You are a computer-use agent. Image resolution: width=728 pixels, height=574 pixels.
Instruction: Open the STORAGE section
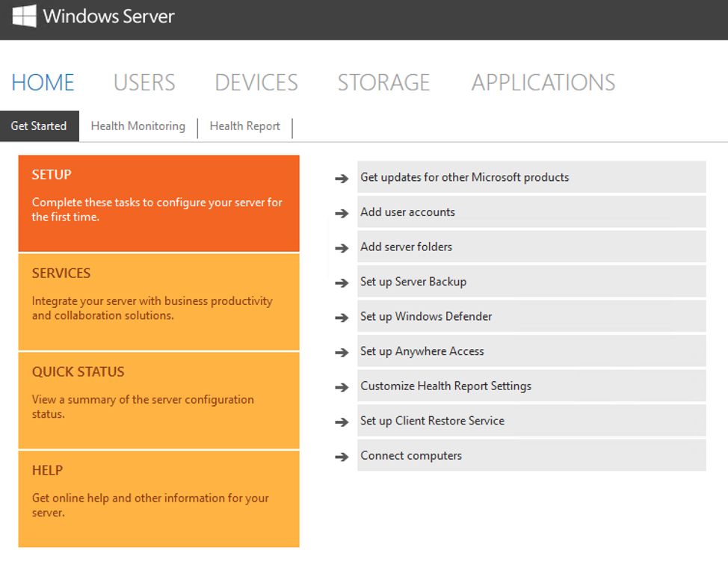point(383,82)
